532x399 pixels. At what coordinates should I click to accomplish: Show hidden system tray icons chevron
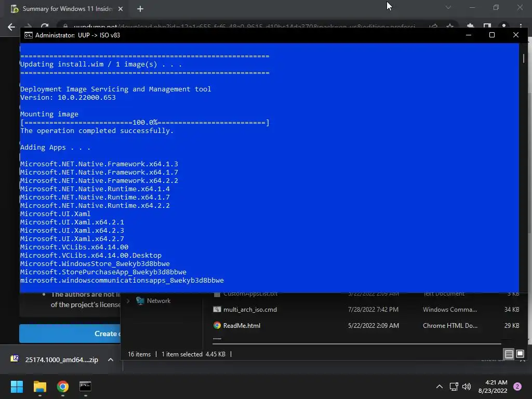440,387
